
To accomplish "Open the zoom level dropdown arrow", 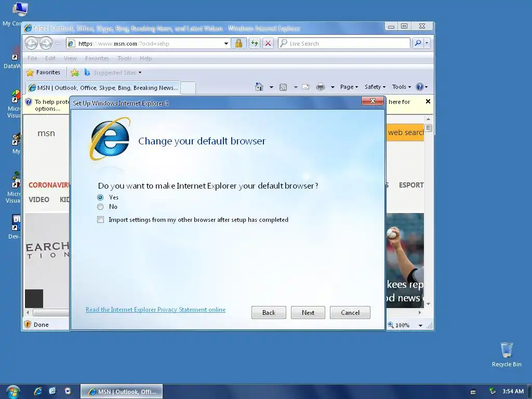I will [420, 325].
